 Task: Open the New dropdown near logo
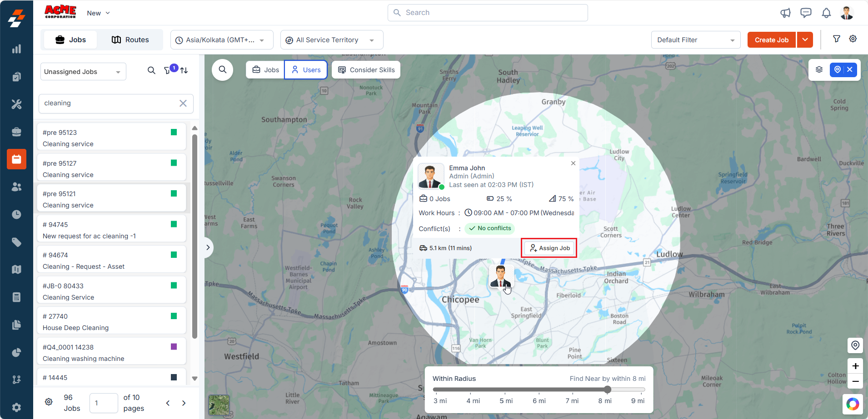tap(98, 13)
